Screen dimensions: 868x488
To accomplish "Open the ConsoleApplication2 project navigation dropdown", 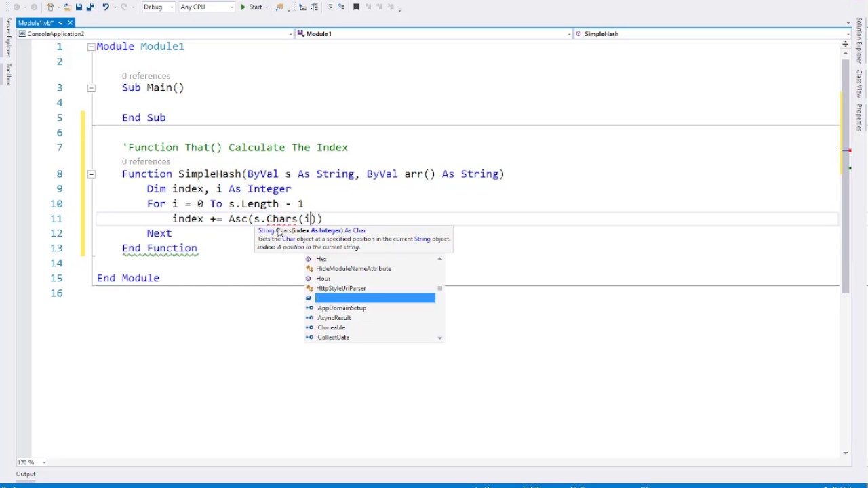I will (x=155, y=33).
